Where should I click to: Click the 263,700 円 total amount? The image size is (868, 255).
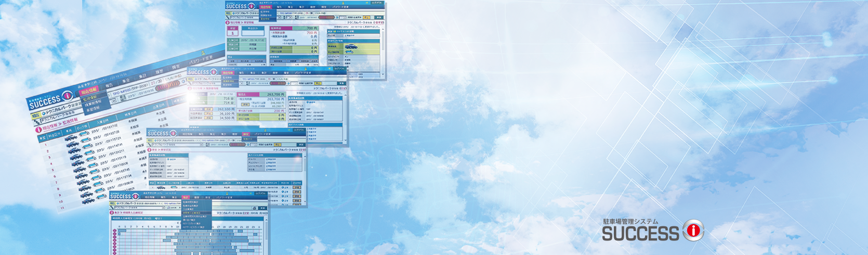tap(275, 94)
